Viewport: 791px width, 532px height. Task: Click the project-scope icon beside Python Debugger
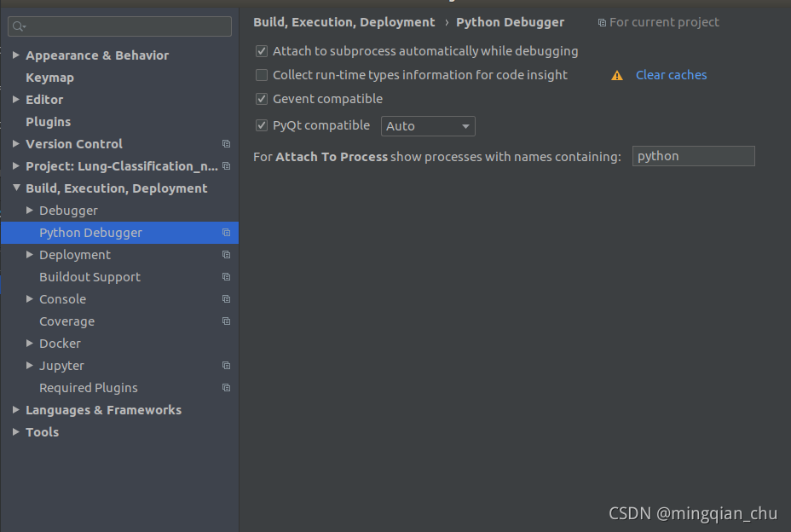(226, 232)
